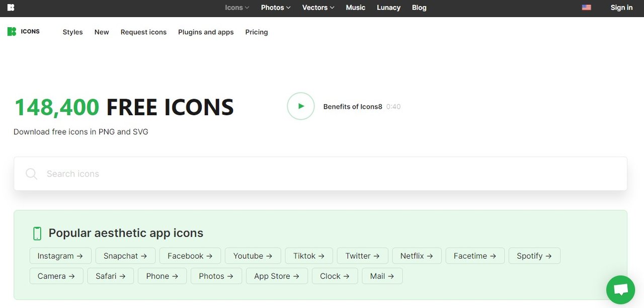
Task: Go to Request icons
Action: (143, 32)
